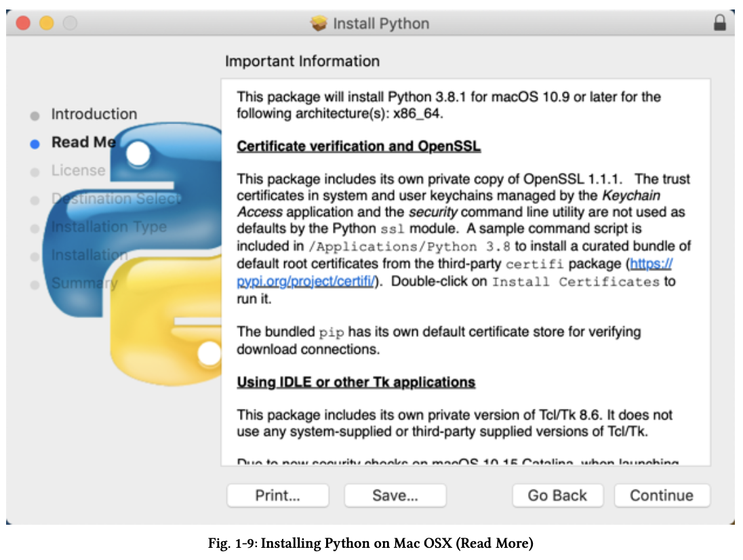Click the package icon in the title bar

coord(319,23)
